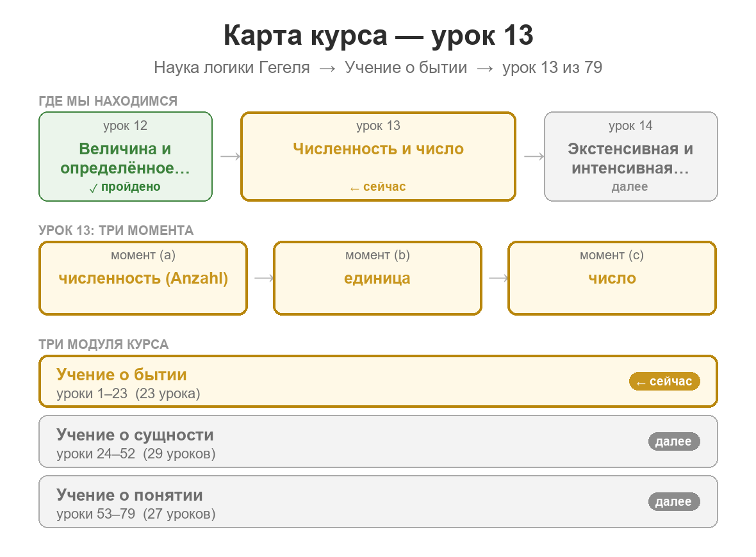Open lesson 14 card 'Экстенсивная и интенсивная…'
This screenshot has width=756, height=557.
point(630,157)
